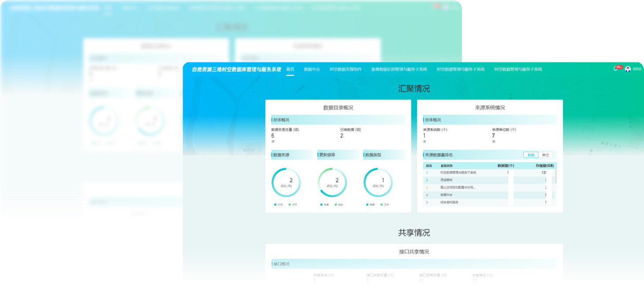Click the user avatar icon in the header
Screen dimensions: 644x300
click(628, 69)
